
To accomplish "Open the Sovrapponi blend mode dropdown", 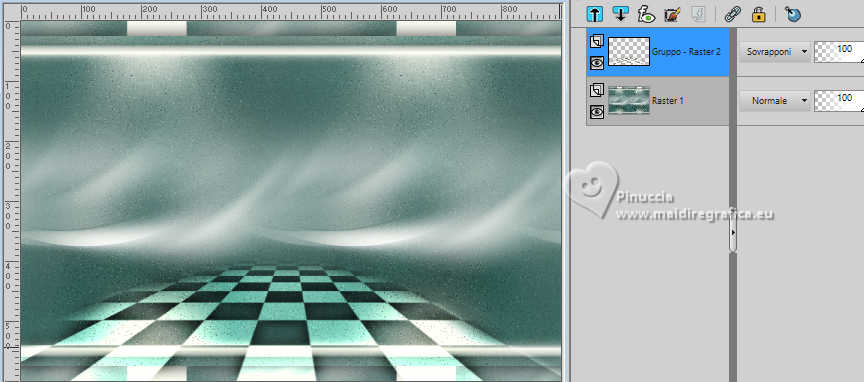I will (x=774, y=51).
